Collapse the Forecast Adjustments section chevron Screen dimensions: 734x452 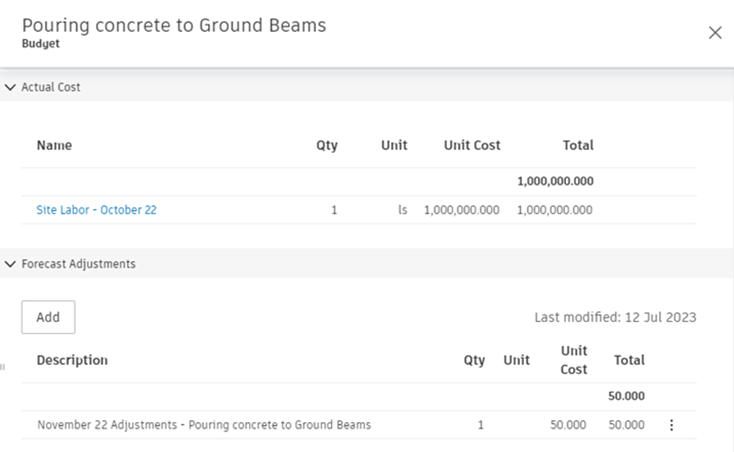[10, 265]
